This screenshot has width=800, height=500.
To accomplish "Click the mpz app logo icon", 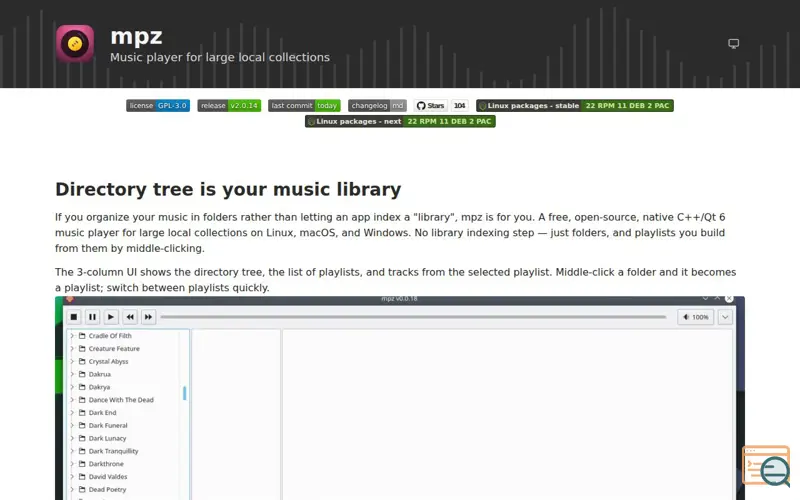I will pyautogui.click(x=75, y=44).
